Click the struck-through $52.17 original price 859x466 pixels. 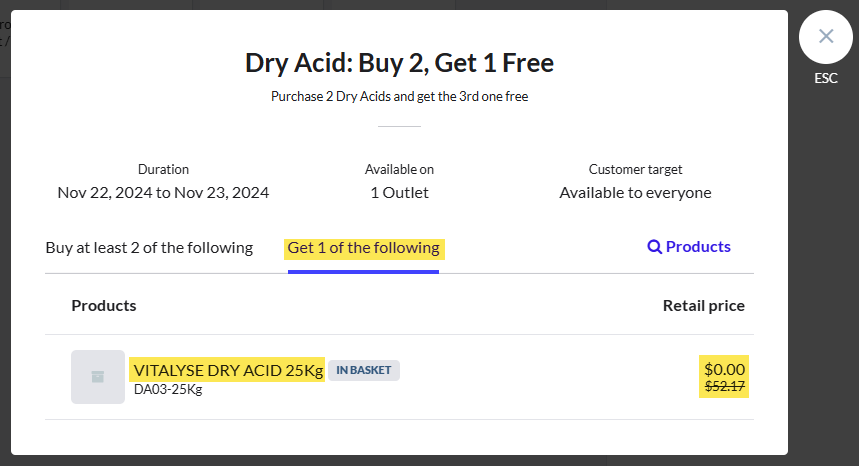pos(725,387)
